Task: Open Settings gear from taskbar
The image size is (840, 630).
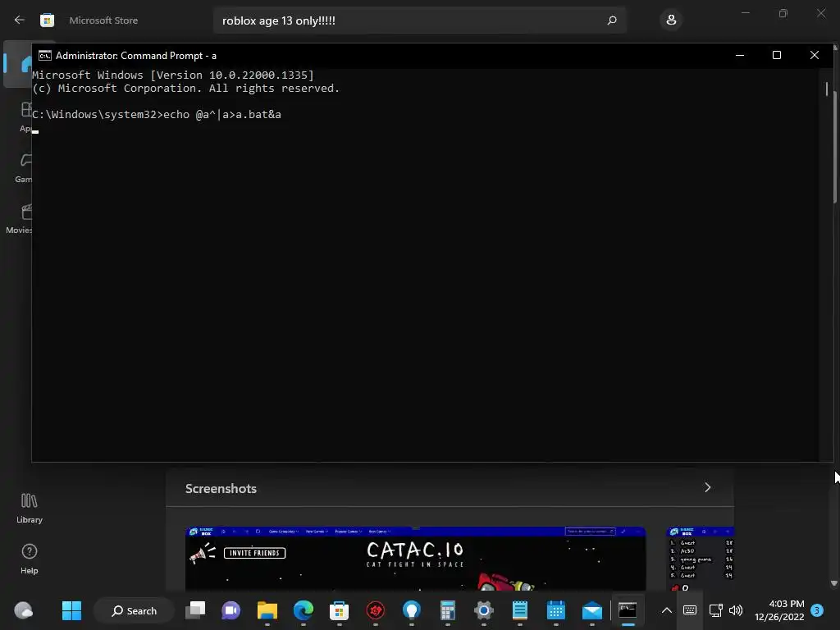Action: (x=484, y=610)
